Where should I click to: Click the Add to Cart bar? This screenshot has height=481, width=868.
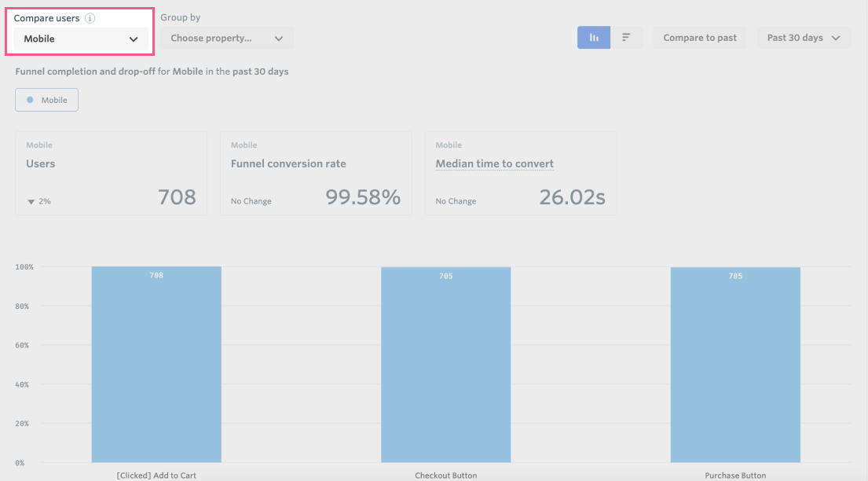tap(156, 364)
